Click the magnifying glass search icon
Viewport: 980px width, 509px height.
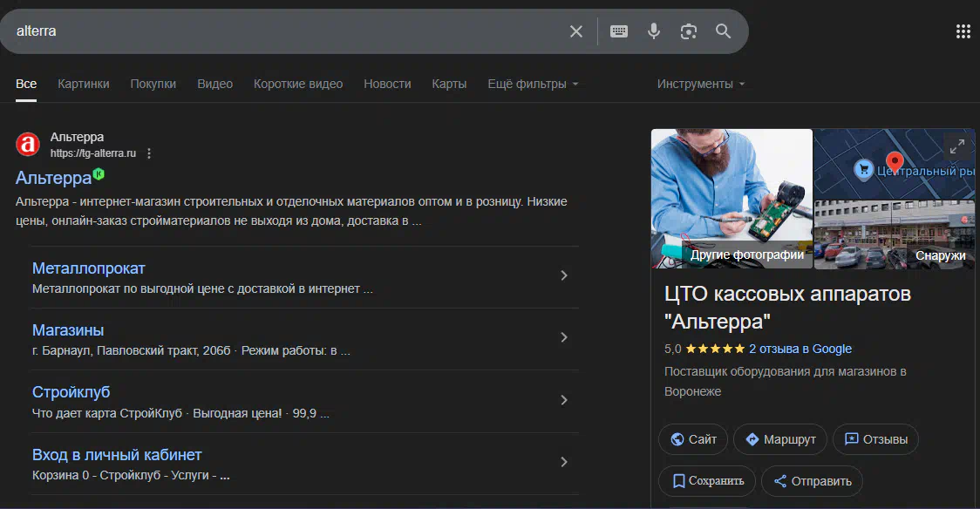click(x=723, y=31)
